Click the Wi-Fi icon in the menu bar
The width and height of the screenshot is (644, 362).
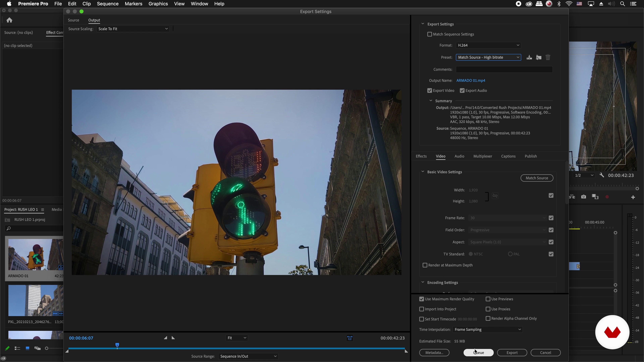pos(569,4)
